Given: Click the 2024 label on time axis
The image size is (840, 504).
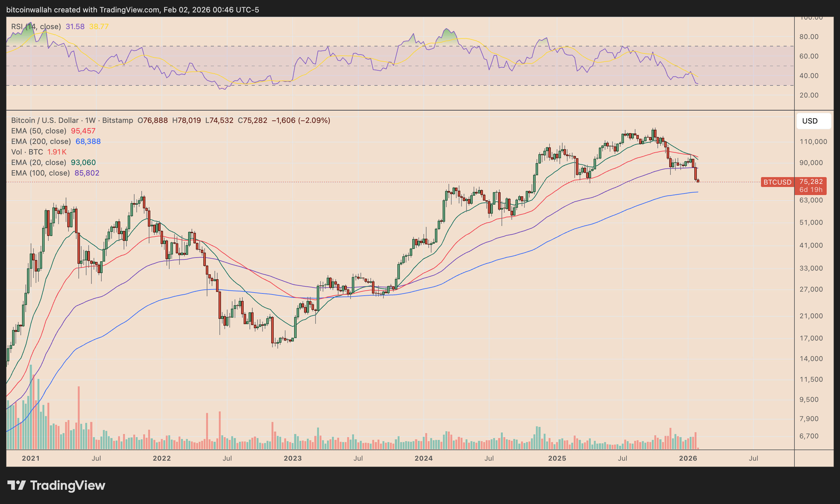Looking at the screenshot, I should pyautogui.click(x=424, y=458).
